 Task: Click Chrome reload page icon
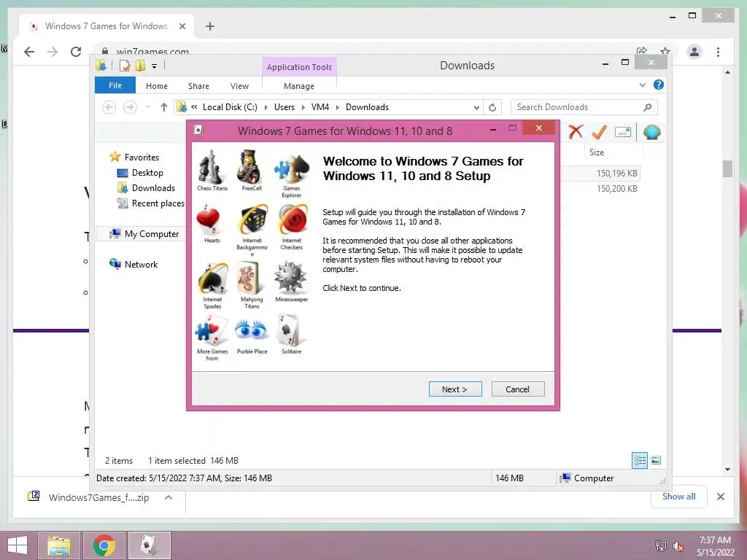click(76, 52)
